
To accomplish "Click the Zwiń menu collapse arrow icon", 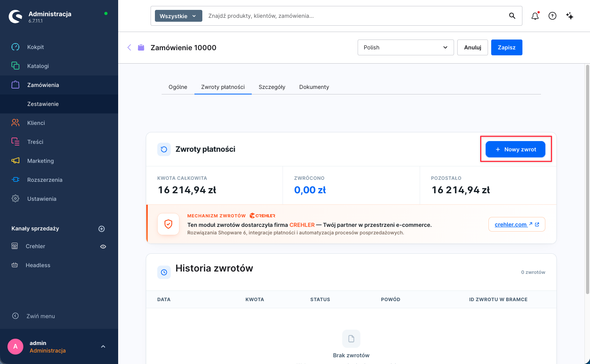I will [15, 316].
